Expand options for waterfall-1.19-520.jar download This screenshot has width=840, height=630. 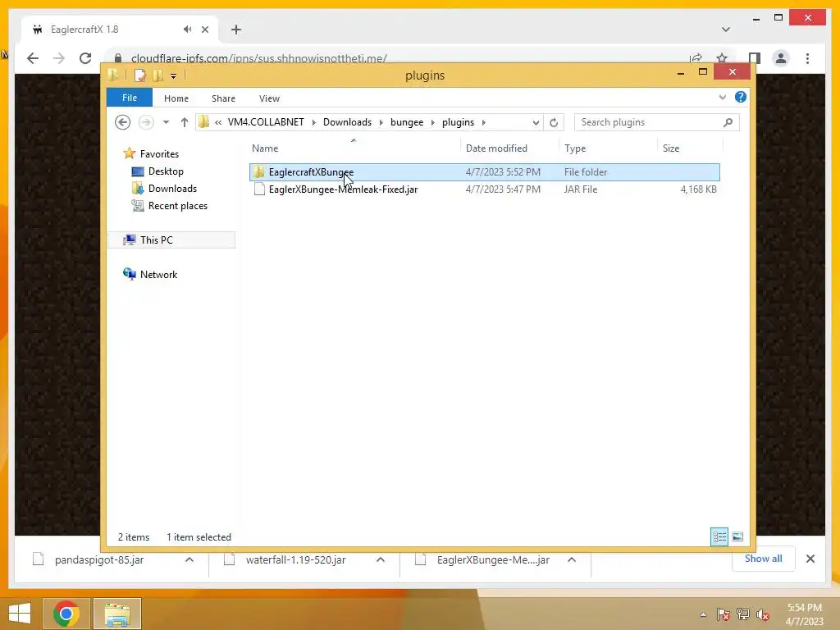[x=381, y=559]
